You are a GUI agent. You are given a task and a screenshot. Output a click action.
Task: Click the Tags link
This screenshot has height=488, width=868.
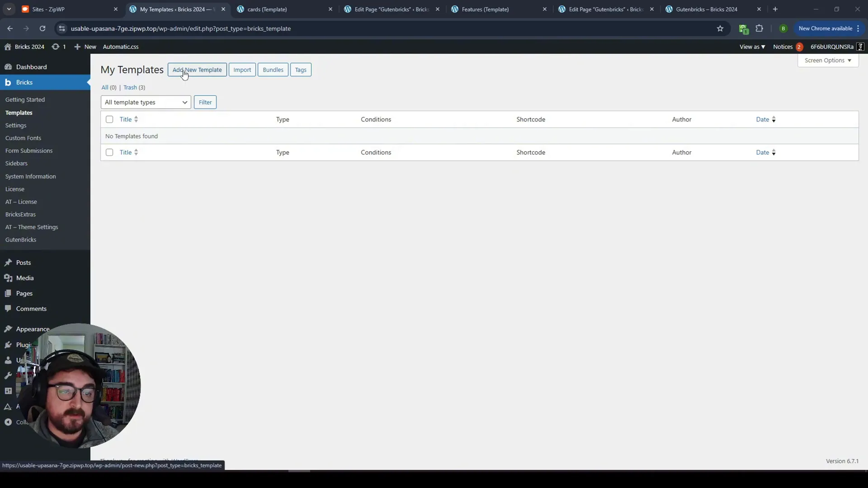[x=301, y=70]
